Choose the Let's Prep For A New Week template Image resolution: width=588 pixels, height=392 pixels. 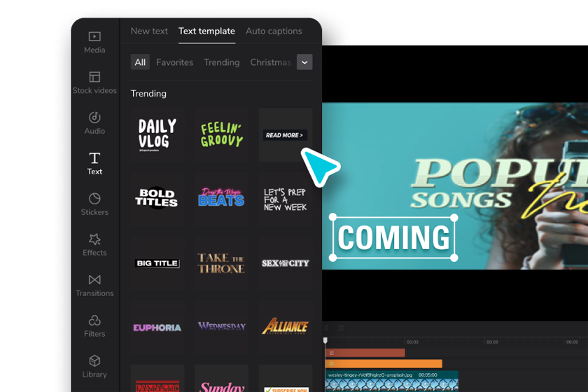286,199
